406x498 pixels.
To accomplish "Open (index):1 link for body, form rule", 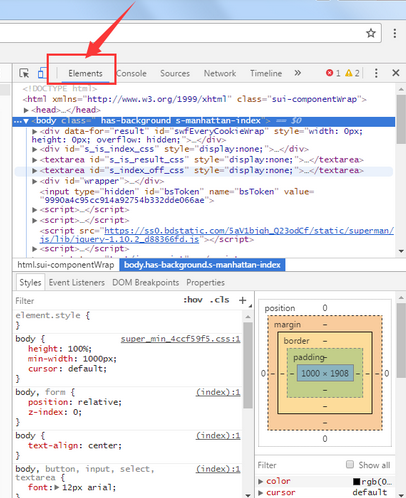I will point(218,392).
